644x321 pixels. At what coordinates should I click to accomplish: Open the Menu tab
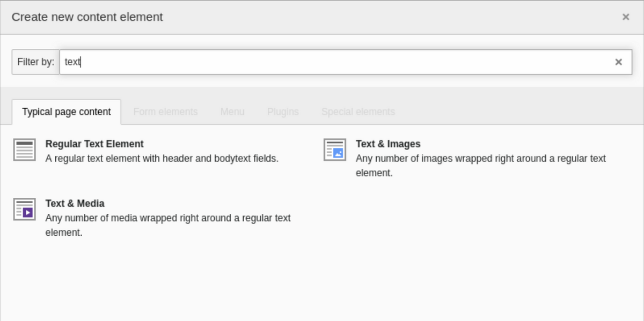point(232,111)
